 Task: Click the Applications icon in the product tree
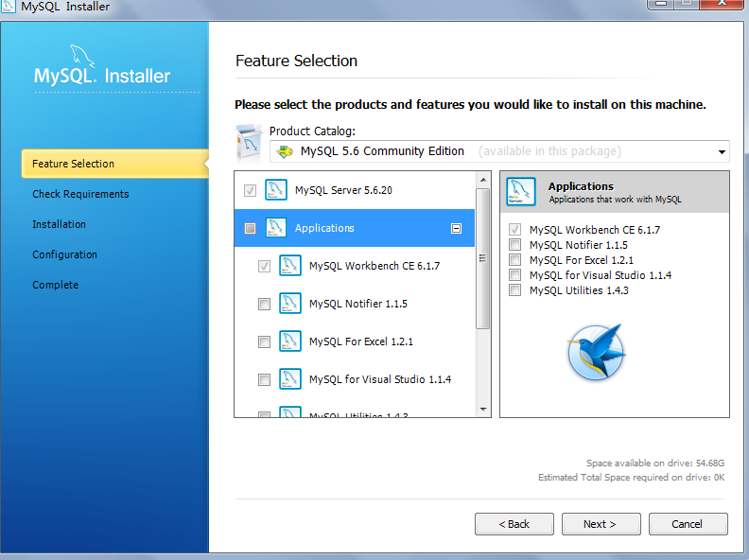[276, 228]
